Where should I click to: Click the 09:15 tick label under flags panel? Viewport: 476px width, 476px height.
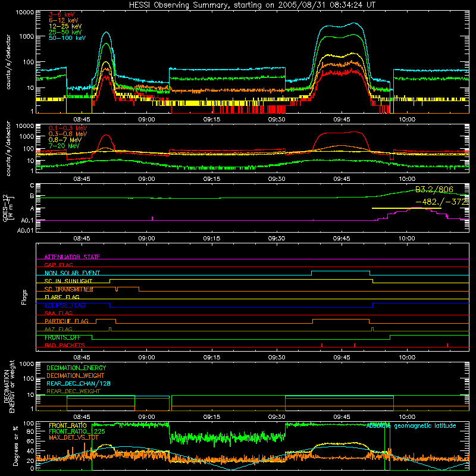212,358
